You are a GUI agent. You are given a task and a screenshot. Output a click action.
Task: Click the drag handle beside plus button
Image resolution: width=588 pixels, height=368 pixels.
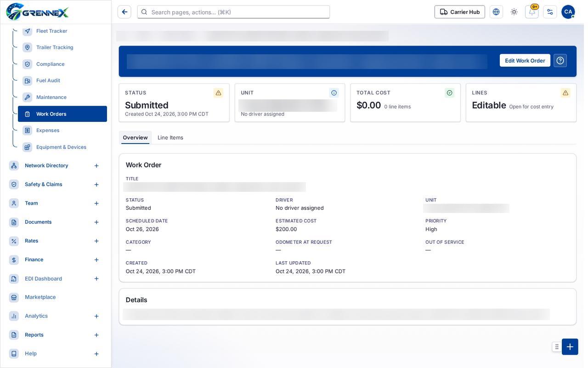tap(557, 347)
